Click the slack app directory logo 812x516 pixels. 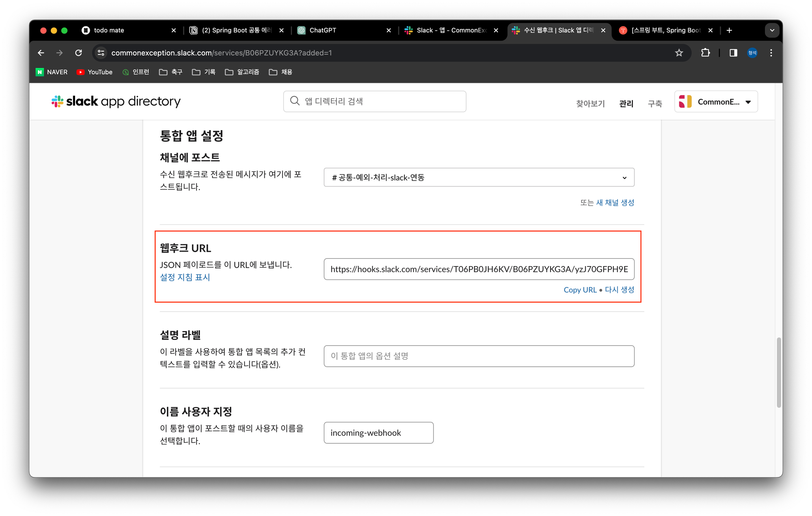(x=116, y=101)
